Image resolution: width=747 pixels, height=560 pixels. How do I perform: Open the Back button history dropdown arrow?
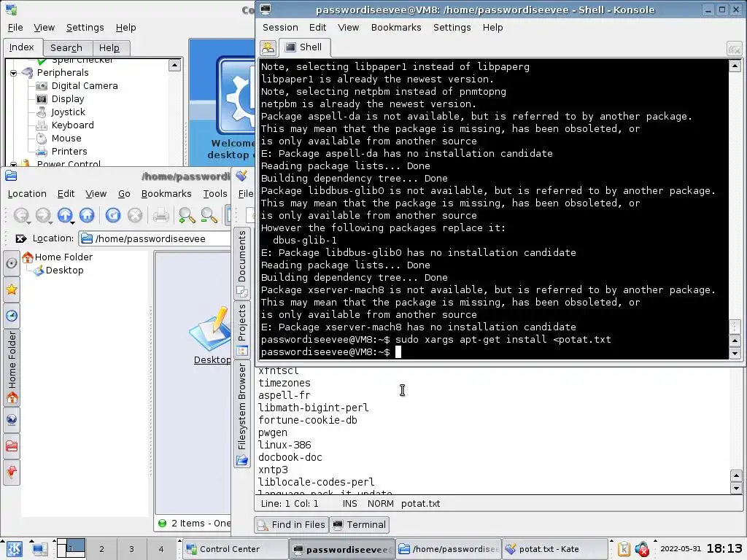coord(28,223)
